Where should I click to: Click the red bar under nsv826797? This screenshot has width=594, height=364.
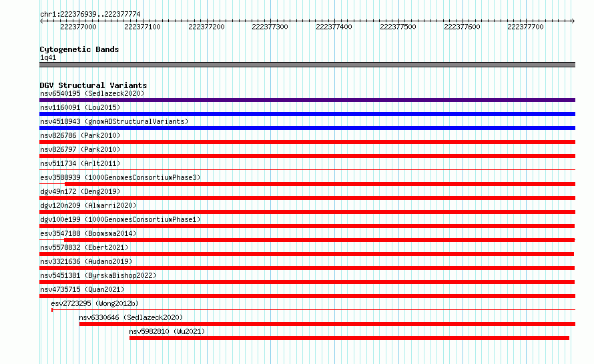click(307, 156)
